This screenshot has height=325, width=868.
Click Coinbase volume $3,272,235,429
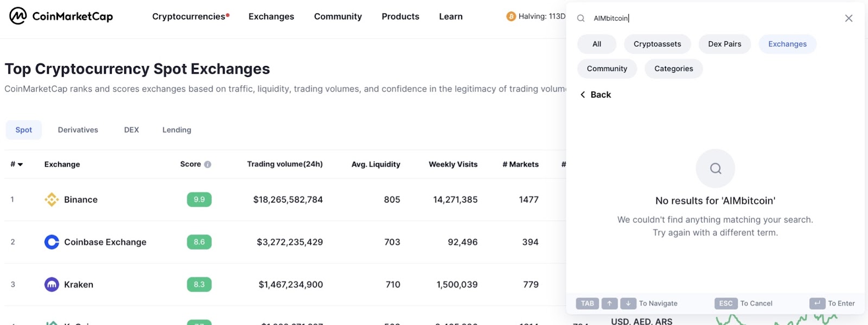point(290,242)
